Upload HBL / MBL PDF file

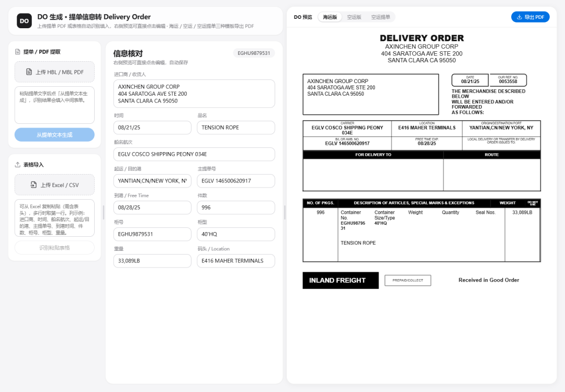(54, 72)
